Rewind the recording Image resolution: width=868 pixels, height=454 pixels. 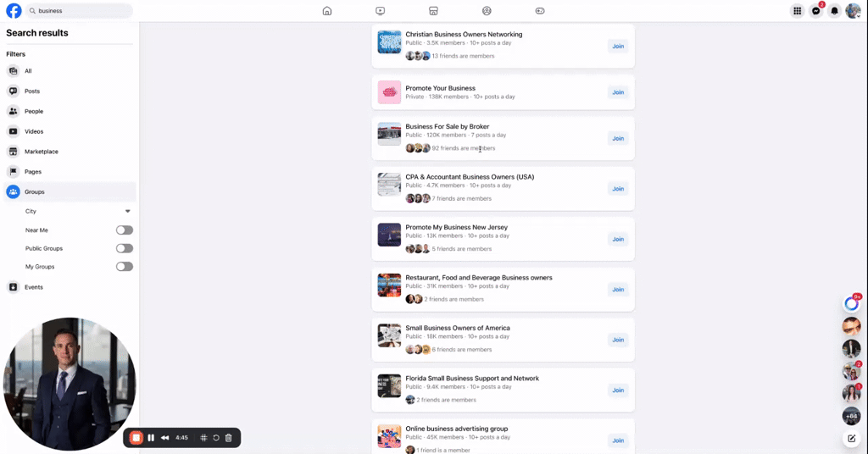pos(165,437)
